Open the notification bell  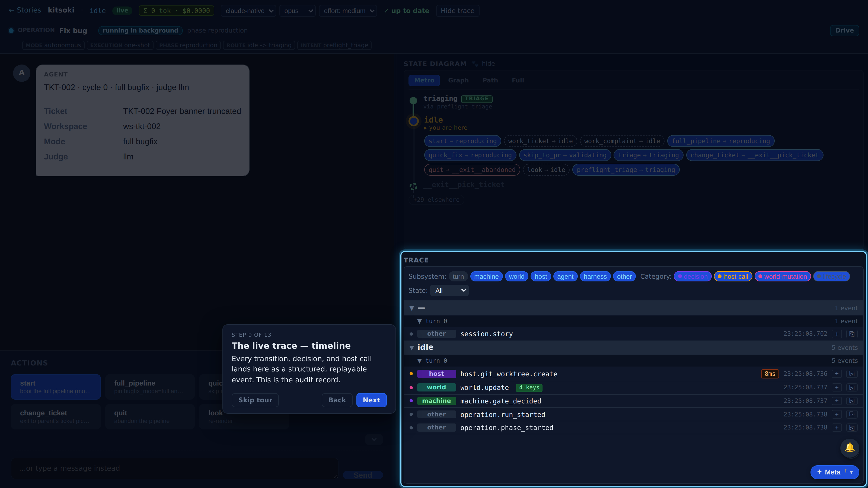point(850,448)
